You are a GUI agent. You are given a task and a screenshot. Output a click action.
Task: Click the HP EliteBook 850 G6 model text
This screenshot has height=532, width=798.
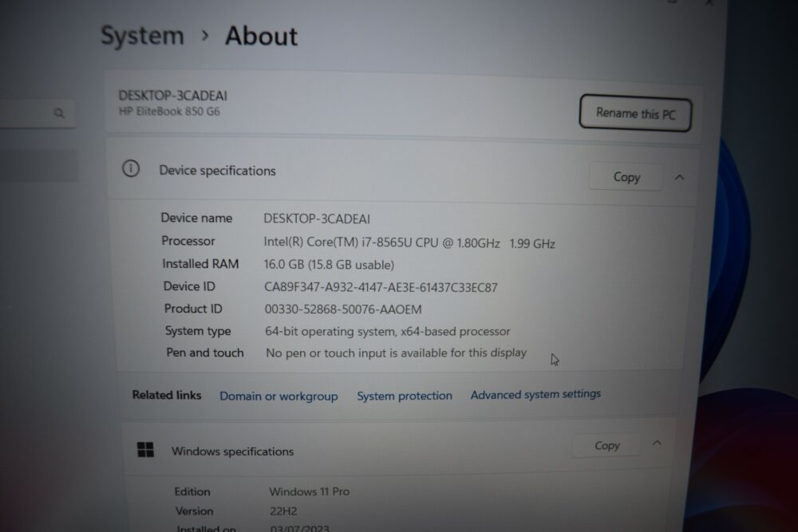169,112
